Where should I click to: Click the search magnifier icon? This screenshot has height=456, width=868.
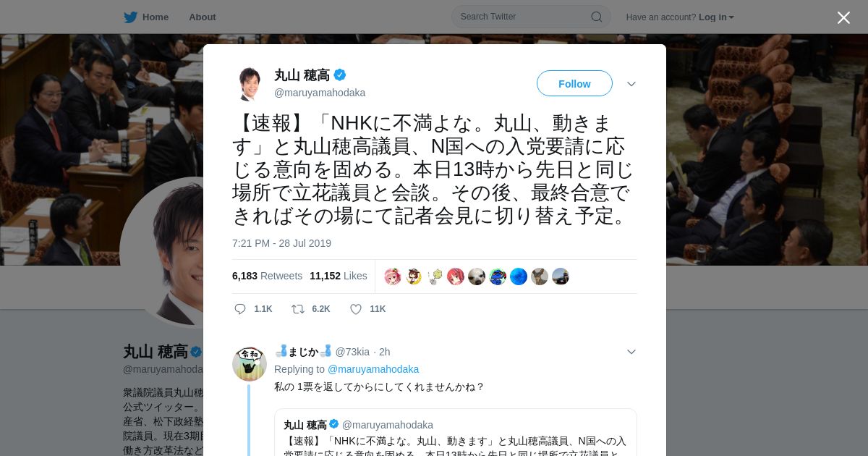pyautogui.click(x=597, y=17)
